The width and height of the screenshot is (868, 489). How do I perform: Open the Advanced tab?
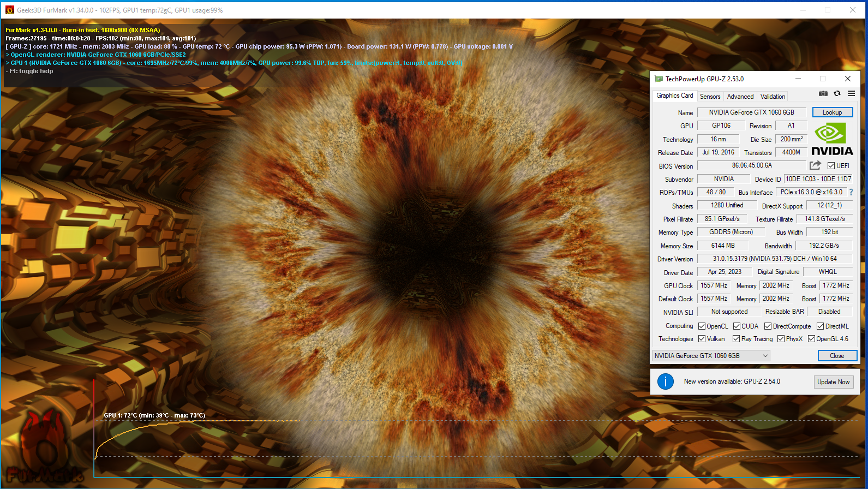(x=740, y=97)
